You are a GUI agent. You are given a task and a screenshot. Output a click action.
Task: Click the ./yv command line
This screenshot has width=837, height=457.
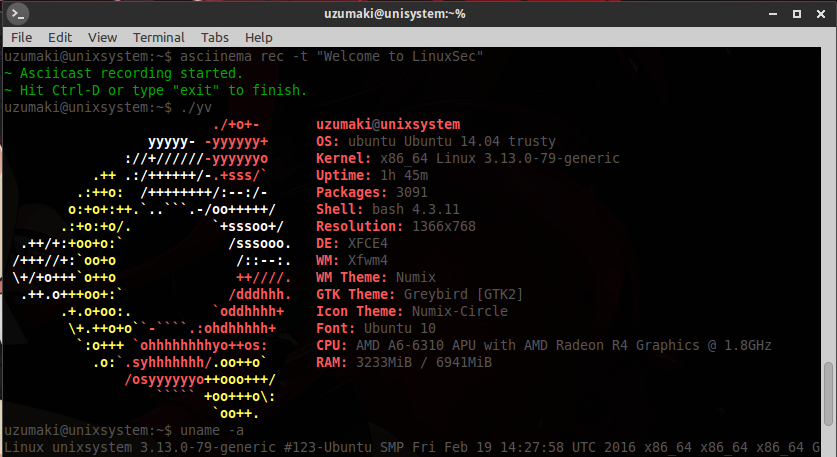coord(108,107)
